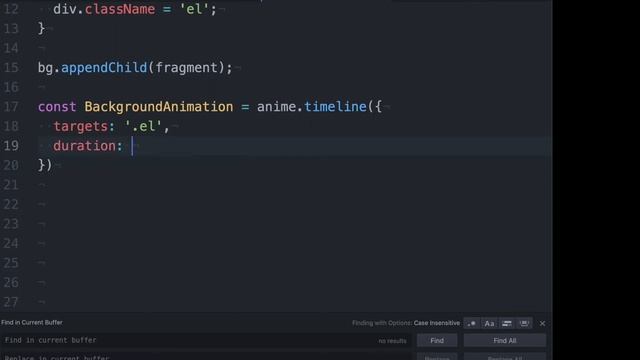Toggle the match case Aa option
640x360 pixels.
pyautogui.click(x=489, y=323)
